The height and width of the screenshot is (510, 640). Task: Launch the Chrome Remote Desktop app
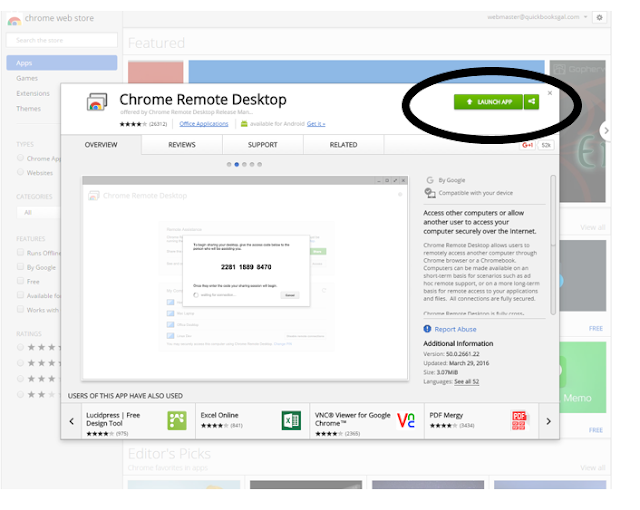tap(488, 102)
